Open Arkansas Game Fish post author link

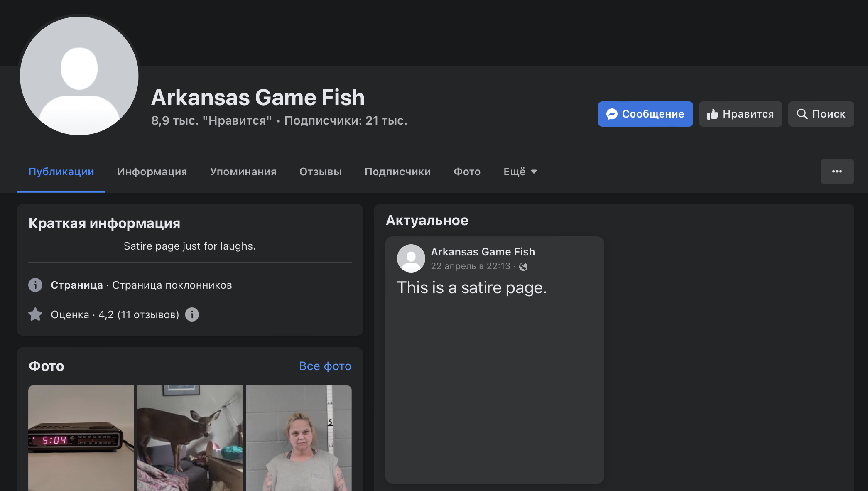pos(483,252)
